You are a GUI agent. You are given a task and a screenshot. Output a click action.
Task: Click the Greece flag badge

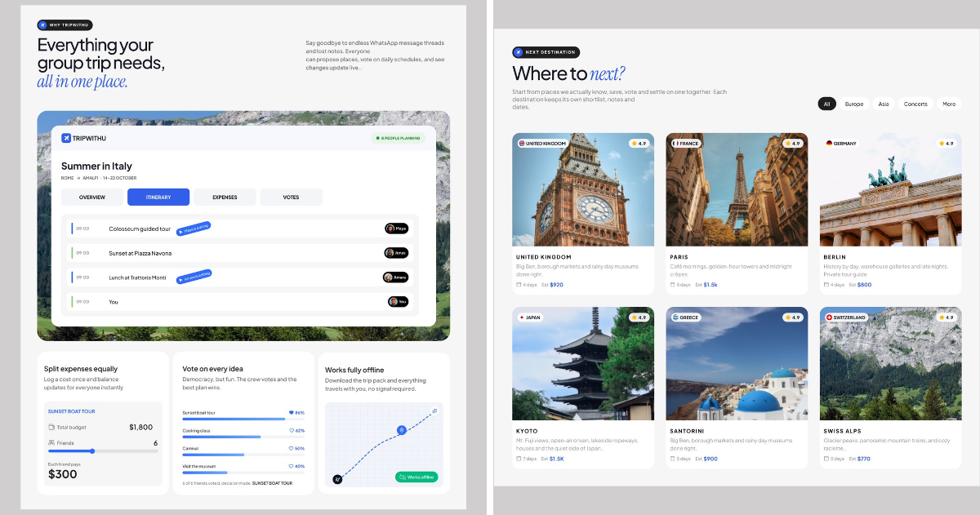click(x=685, y=317)
